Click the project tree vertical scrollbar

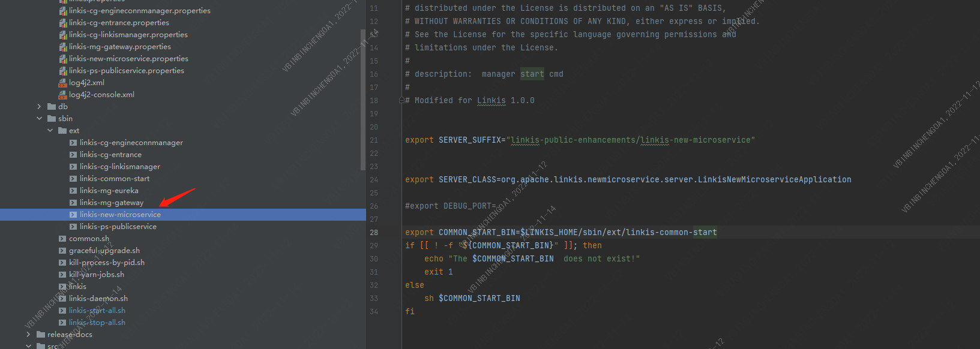click(363, 99)
